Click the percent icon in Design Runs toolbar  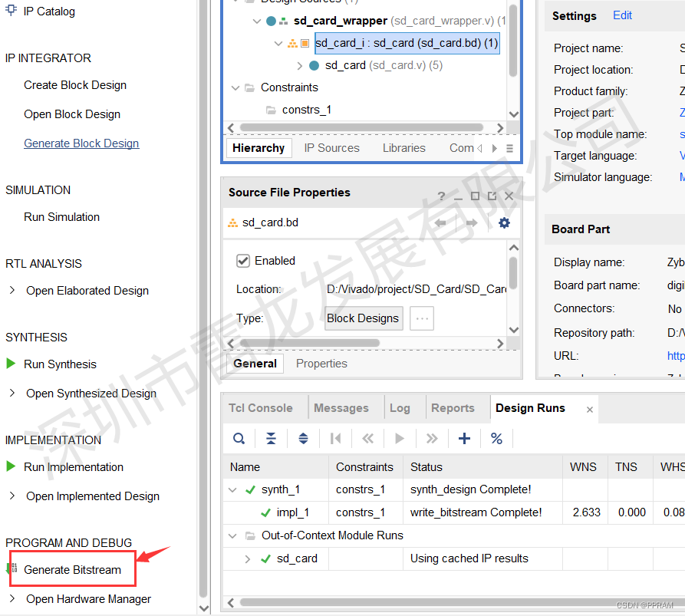[x=496, y=438]
